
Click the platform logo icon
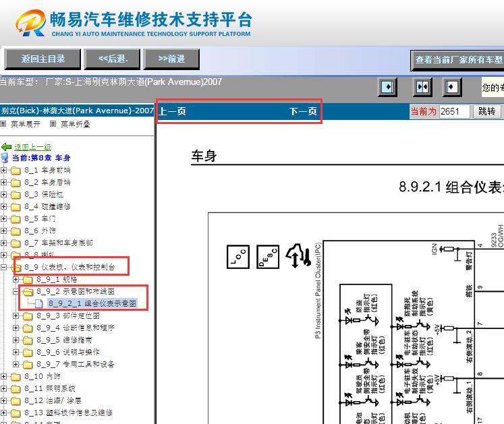pos(30,22)
